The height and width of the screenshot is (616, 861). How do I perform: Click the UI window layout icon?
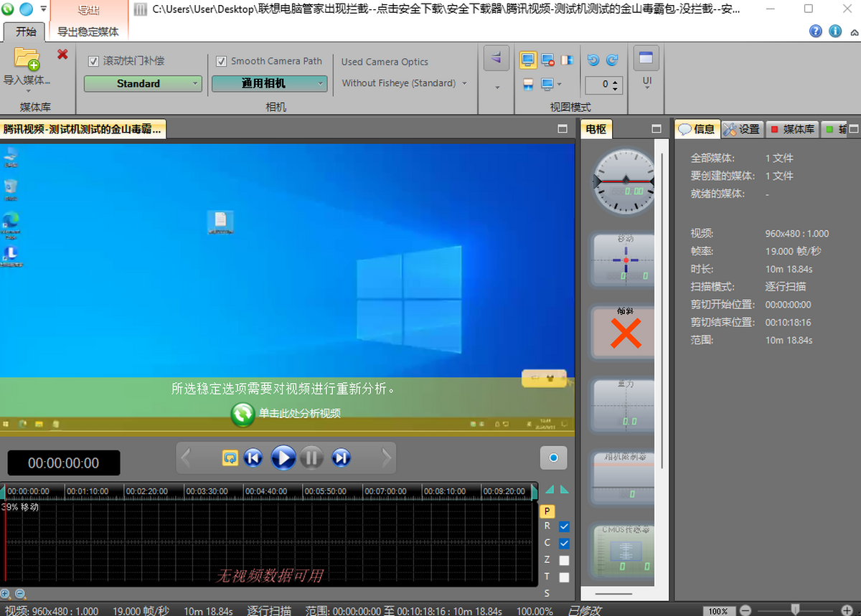click(x=646, y=58)
